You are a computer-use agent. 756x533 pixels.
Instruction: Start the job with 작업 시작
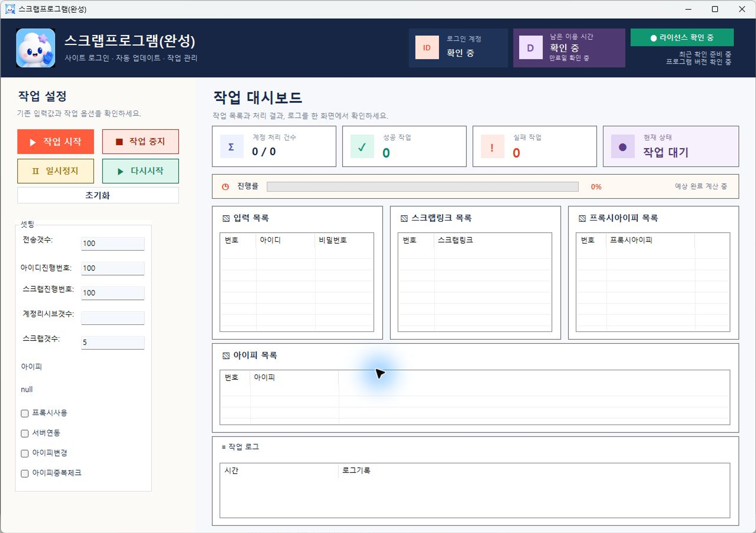click(x=56, y=142)
